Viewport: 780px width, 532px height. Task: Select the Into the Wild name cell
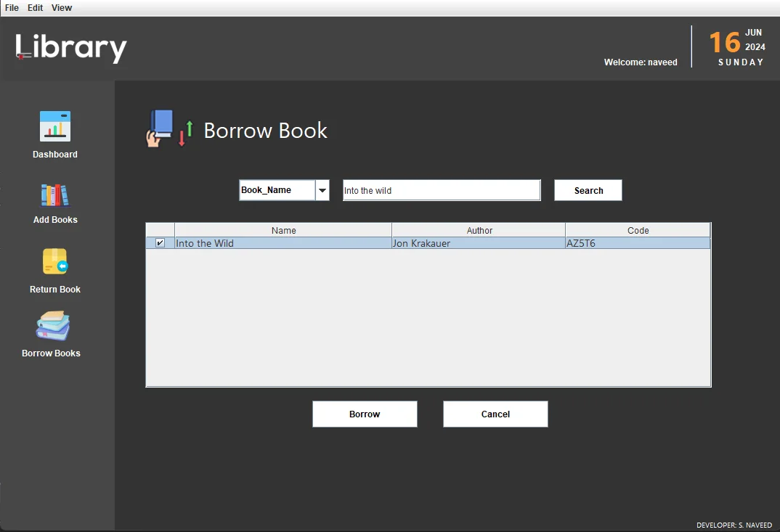point(283,243)
